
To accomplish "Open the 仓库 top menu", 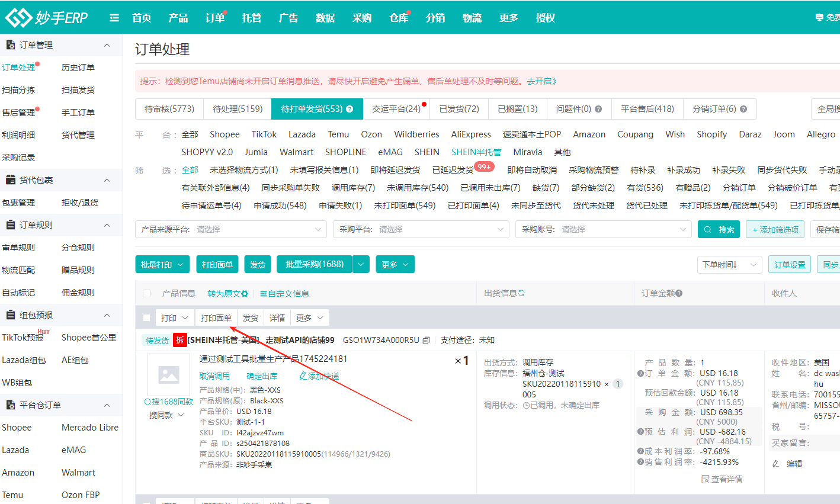I will (399, 18).
